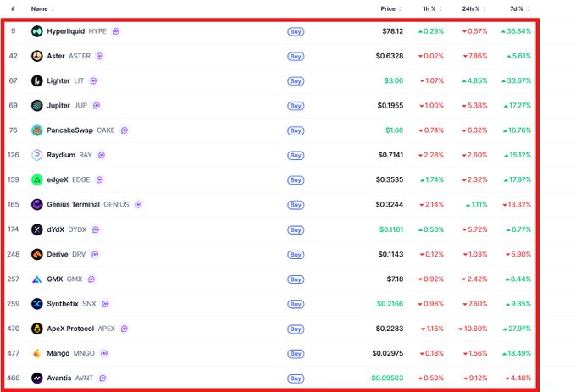Viewport: 576px width, 392px height.
Task: Click Buy in the Mango row
Action: click(x=296, y=354)
